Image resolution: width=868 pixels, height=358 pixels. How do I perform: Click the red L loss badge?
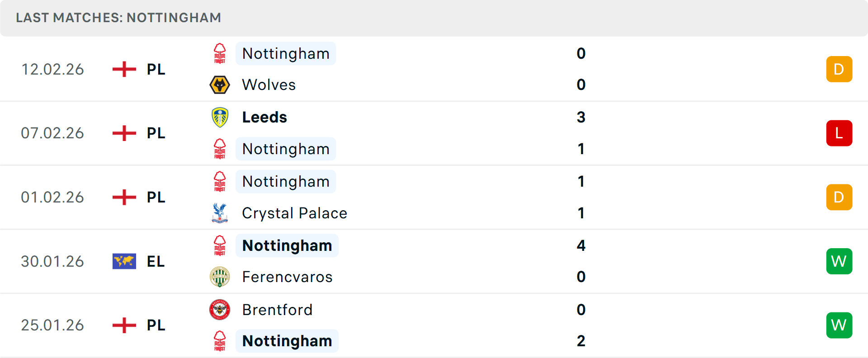tap(839, 133)
